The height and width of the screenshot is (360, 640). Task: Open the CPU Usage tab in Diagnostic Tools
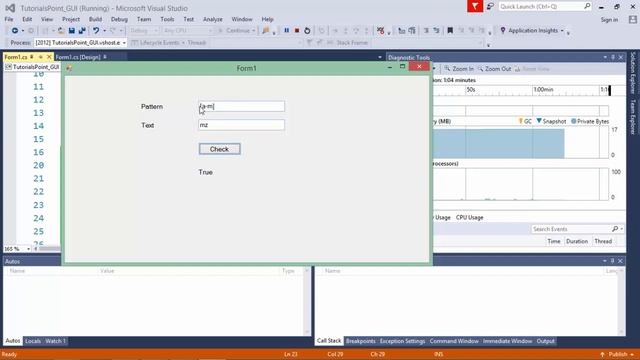click(469, 218)
